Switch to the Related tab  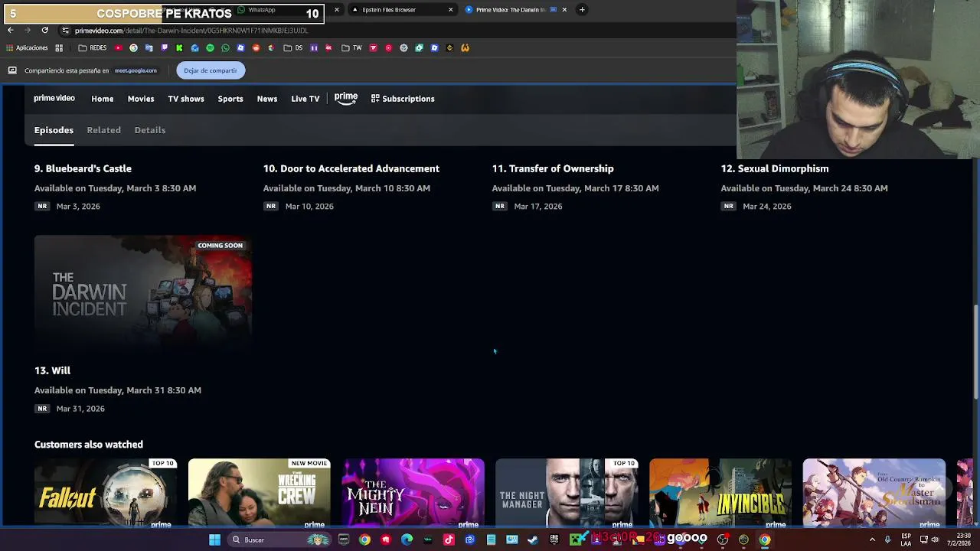pyautogui.click(x=103, y=130)
